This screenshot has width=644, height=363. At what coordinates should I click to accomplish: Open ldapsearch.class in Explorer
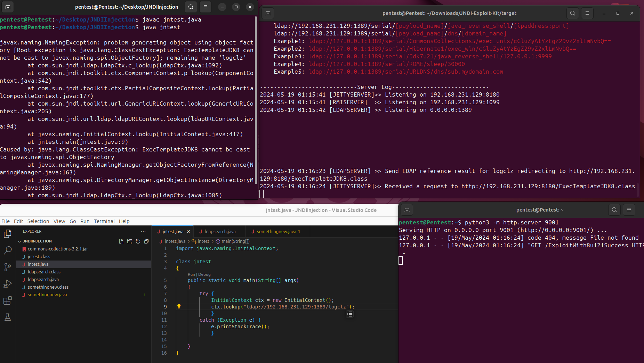[83, 272]
